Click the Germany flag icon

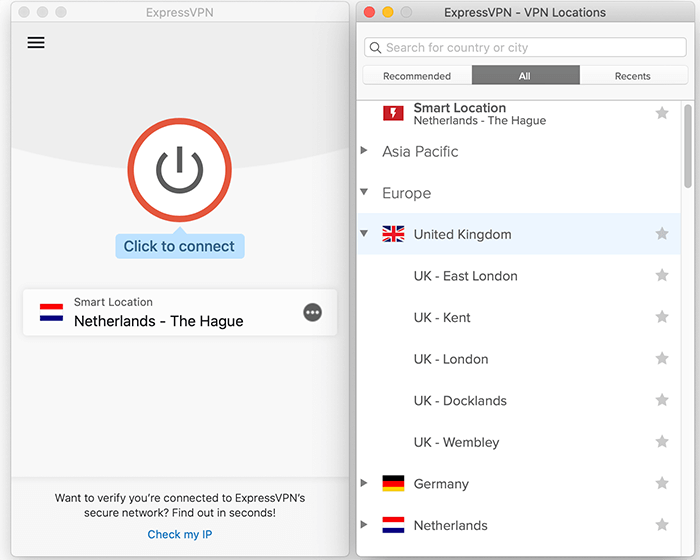(393, 483)
